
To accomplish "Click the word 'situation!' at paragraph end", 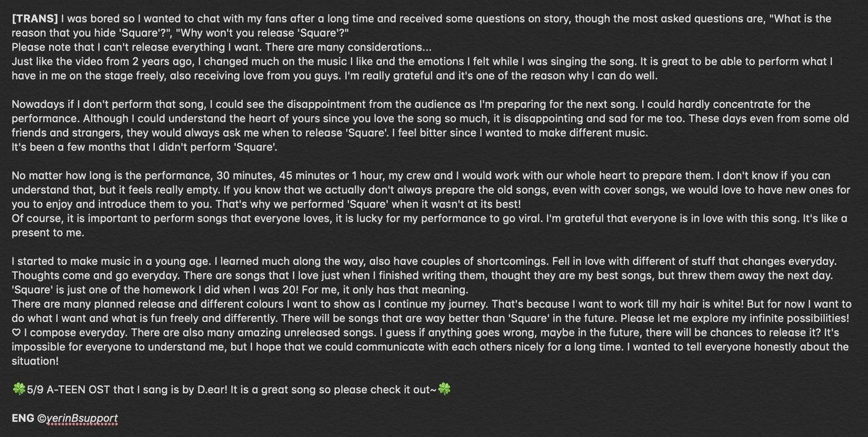I will [35, 361].
